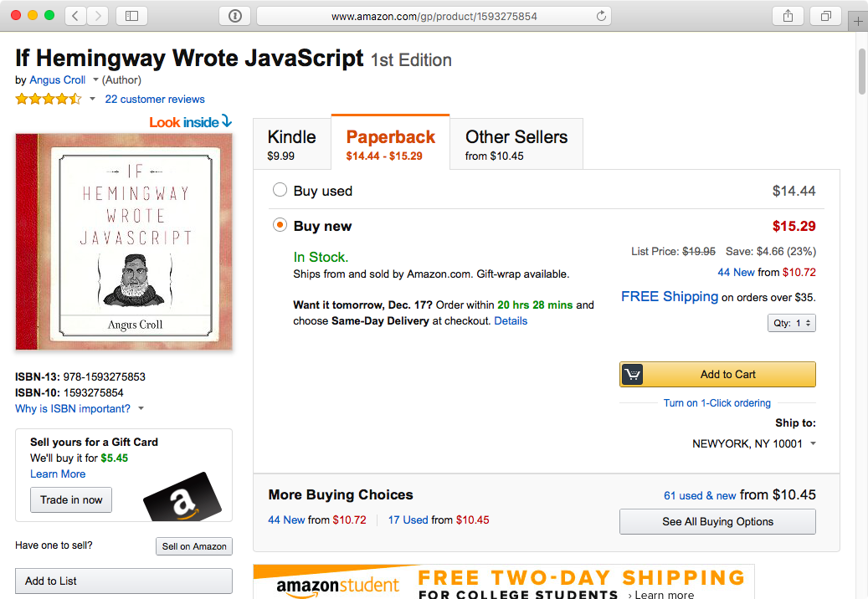Screen dimensions: 868x599
Task: Click the We'll buy it for $5.45 text
Action: pos(80,458)
